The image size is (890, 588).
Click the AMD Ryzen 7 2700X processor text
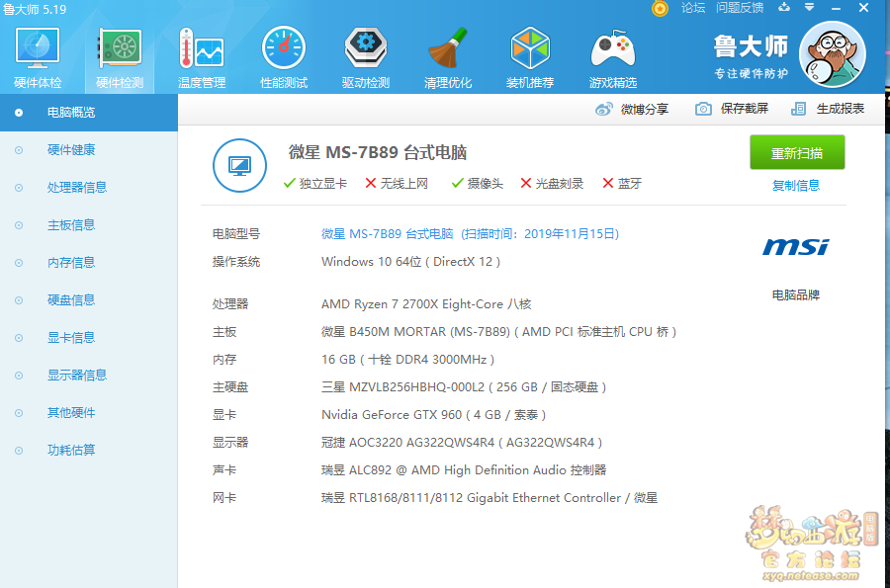point(426,304)
